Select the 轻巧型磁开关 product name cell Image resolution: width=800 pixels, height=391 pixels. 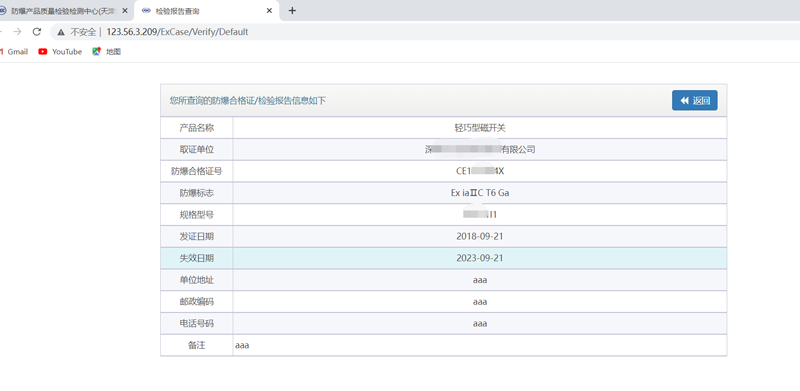(480, 128)
